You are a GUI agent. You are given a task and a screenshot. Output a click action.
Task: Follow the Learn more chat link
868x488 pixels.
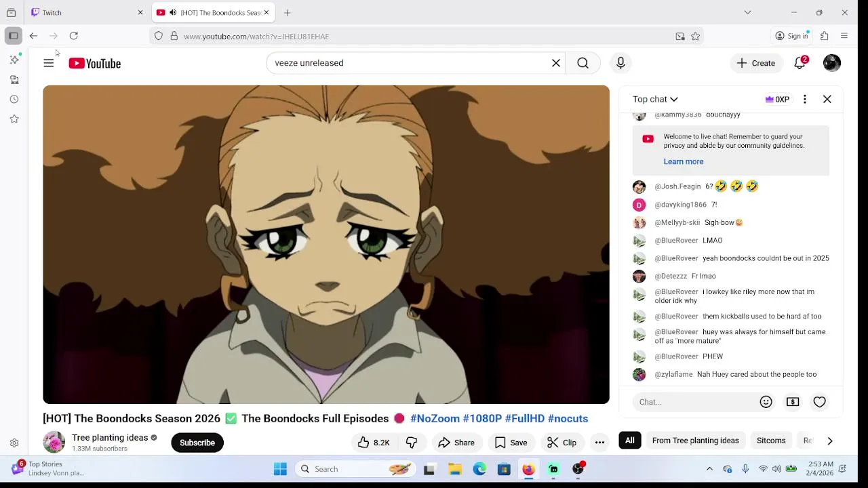[684, 161]
